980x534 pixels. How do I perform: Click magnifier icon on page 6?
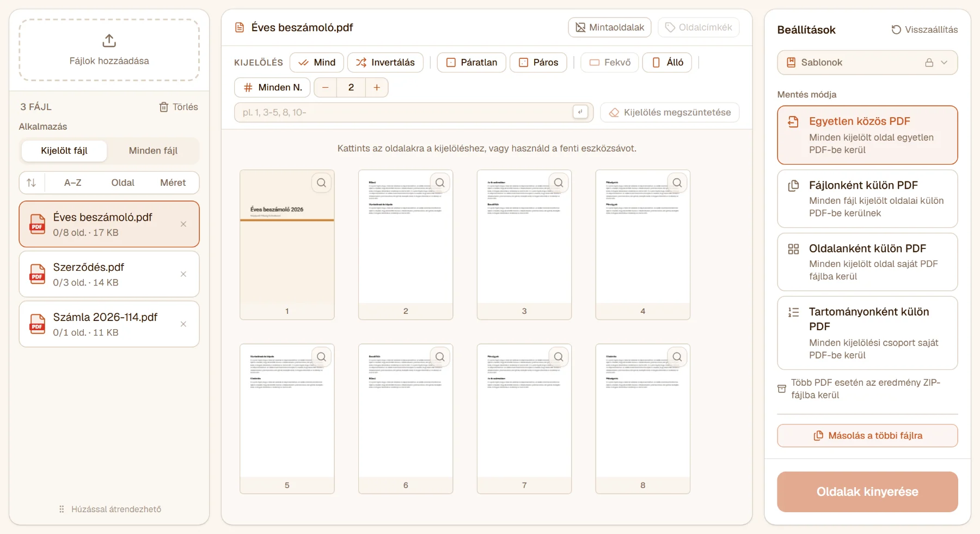click(x=440, y=357)
